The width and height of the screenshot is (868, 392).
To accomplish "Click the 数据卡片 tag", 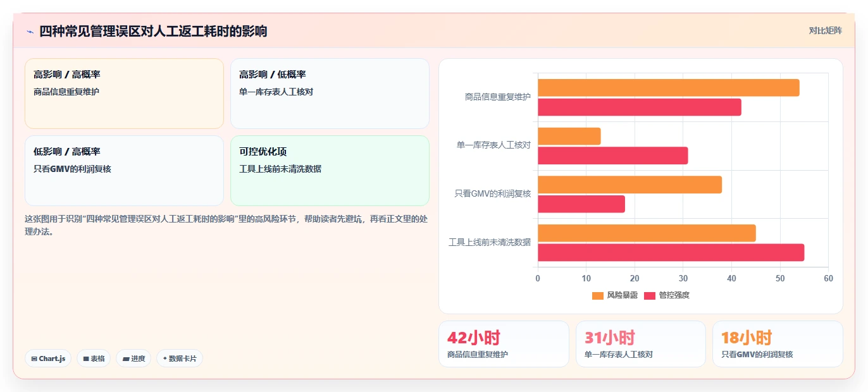I will click(180, 358).
